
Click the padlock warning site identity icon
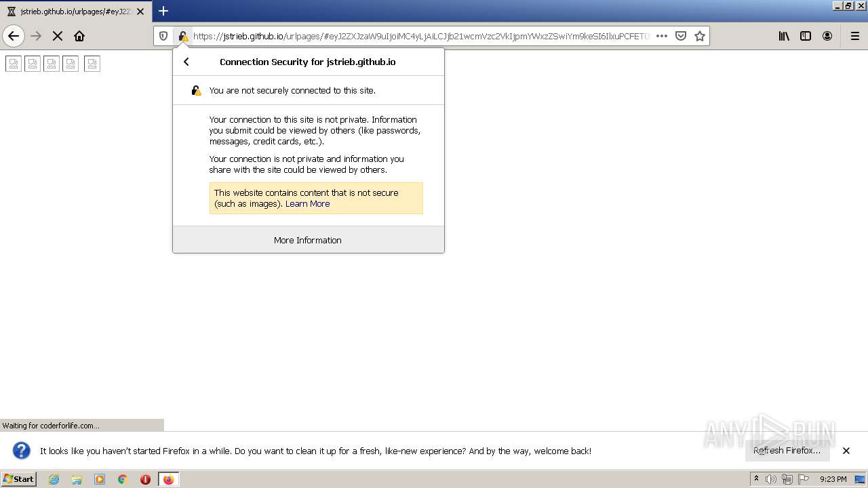pyautogui.click(x=182, y=36)
